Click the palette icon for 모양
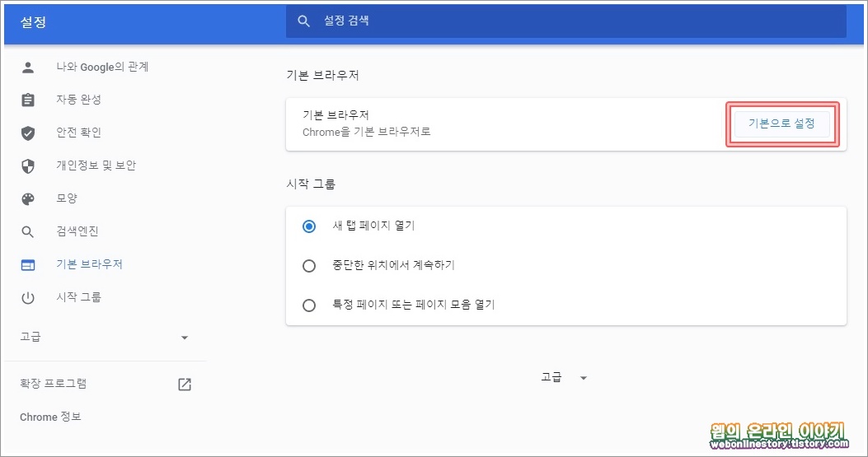 pyautogui.click(x=28, y=199)
